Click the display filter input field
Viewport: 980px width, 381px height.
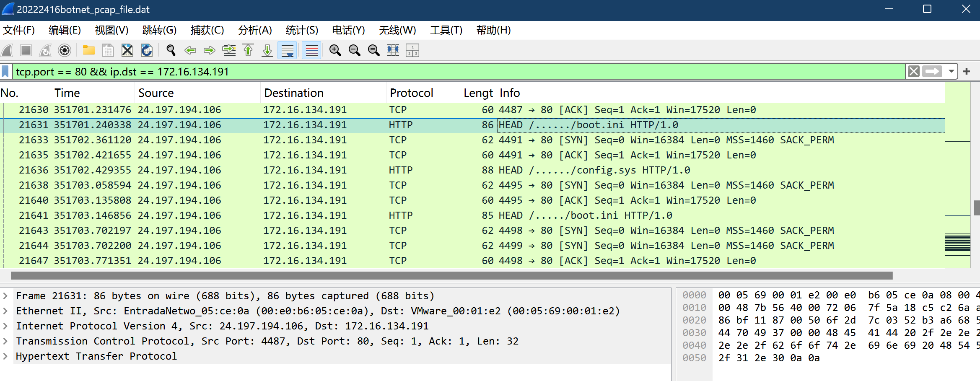(459, 71)
